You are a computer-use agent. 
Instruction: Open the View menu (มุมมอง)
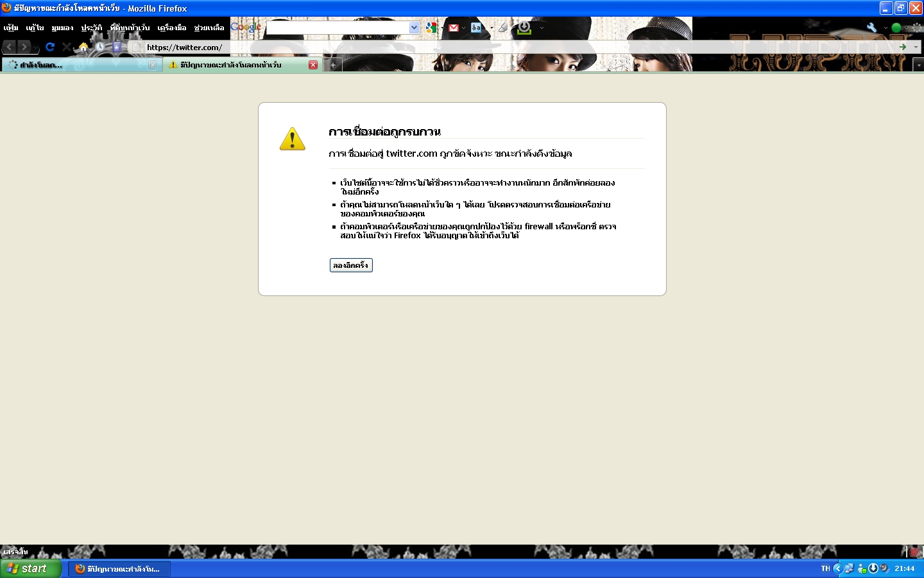click(x=63, y=28)
